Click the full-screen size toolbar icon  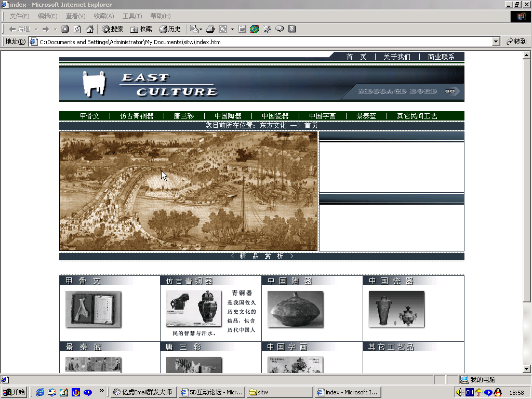coord(223,29)
